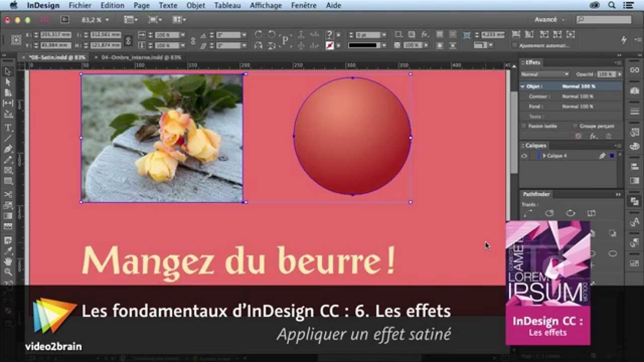Open the Links panel icon in dock
This screenshot has width=644, height=362.
634,70
